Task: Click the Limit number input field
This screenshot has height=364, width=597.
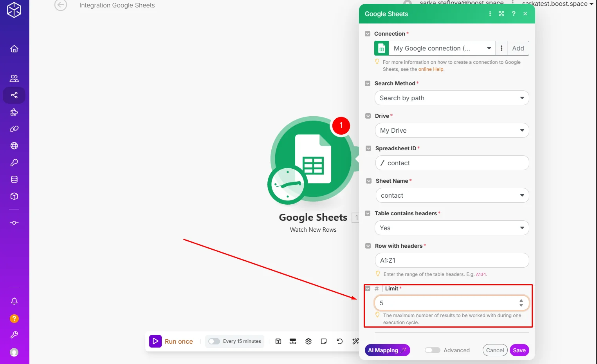Action: coord(452,303)
